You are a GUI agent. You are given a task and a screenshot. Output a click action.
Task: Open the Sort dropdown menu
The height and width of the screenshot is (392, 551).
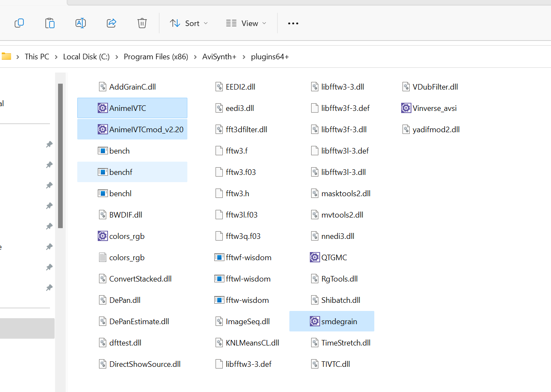point(189,23)
